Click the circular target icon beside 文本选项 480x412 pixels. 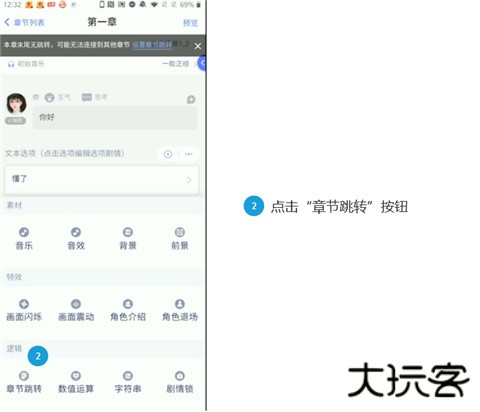coord(168,154)
